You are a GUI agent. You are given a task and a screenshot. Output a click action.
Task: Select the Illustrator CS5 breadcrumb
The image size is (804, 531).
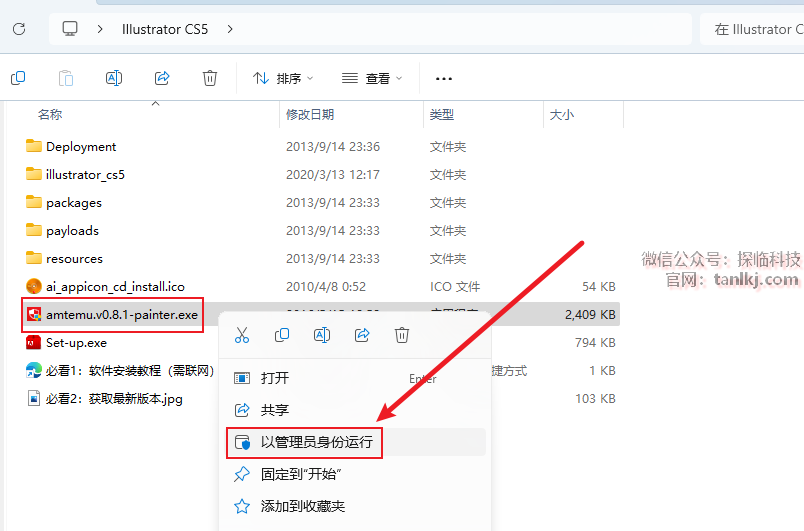(x=165, y=29)
